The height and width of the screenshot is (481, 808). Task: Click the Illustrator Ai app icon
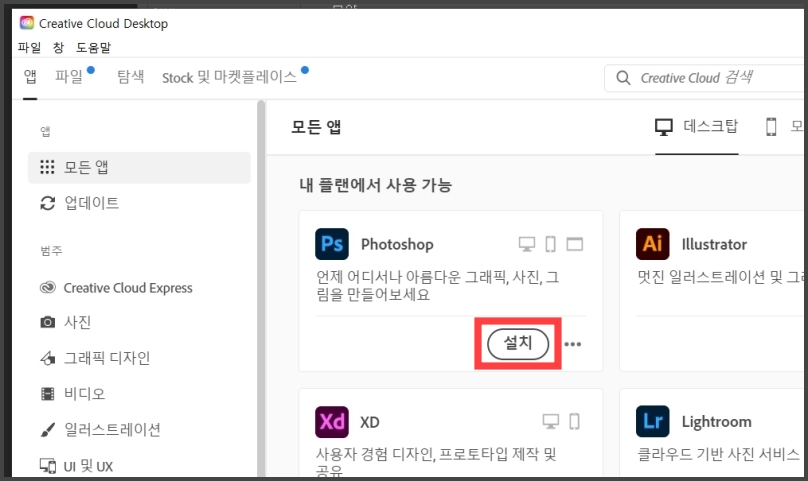tap(652, 244)
